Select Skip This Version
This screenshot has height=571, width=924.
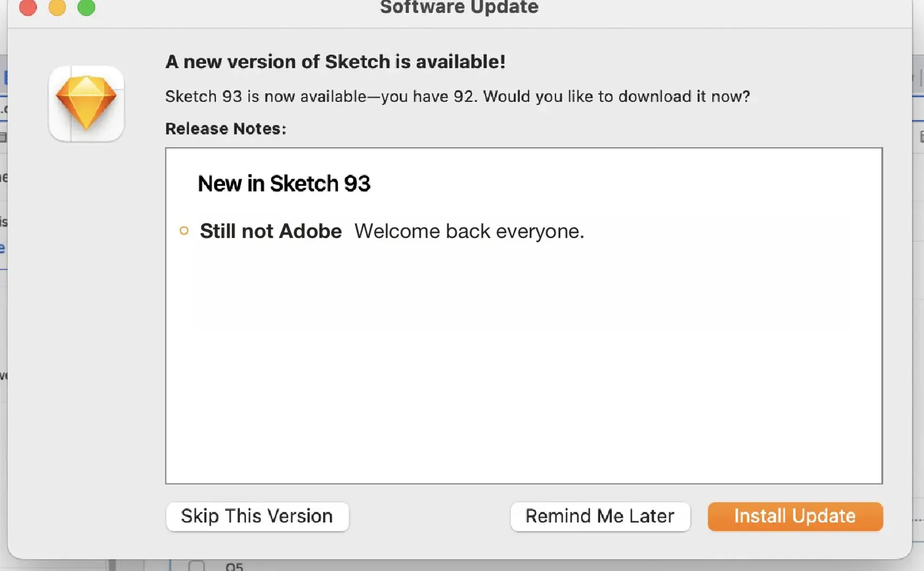point(257,516)
